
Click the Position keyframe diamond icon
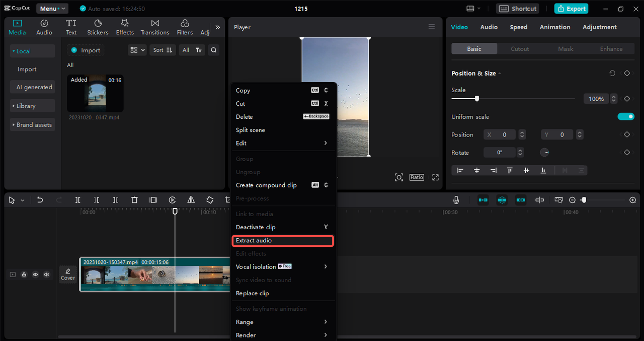pos(627,134)
